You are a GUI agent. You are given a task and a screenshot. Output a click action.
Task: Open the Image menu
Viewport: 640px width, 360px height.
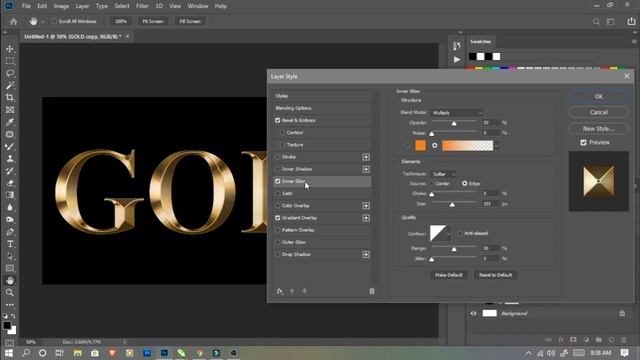click(x=61, y=6)
